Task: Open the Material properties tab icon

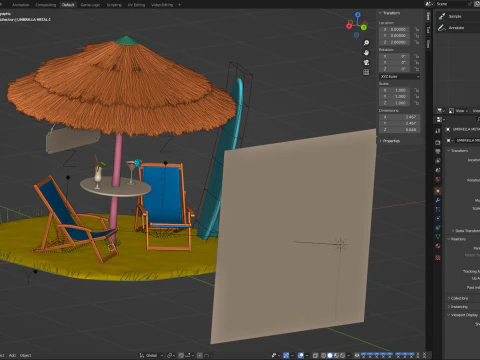Action: pyautogui.click(x=438, y=246)
